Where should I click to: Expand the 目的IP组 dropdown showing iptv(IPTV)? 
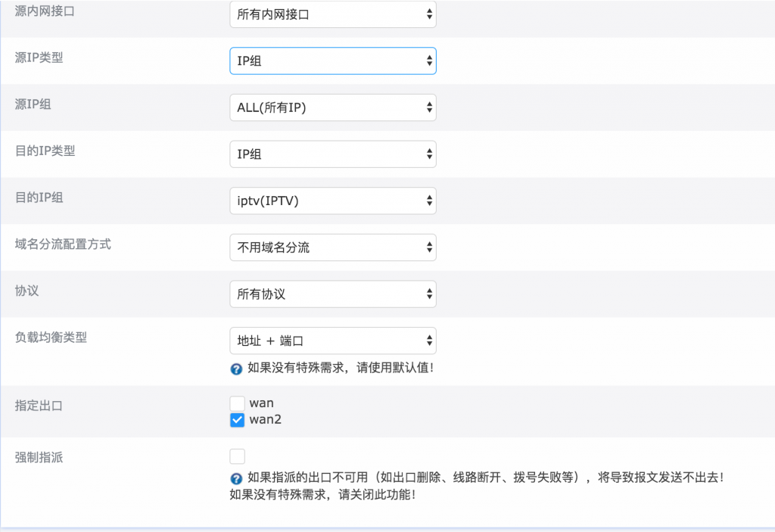pos(333,201)
